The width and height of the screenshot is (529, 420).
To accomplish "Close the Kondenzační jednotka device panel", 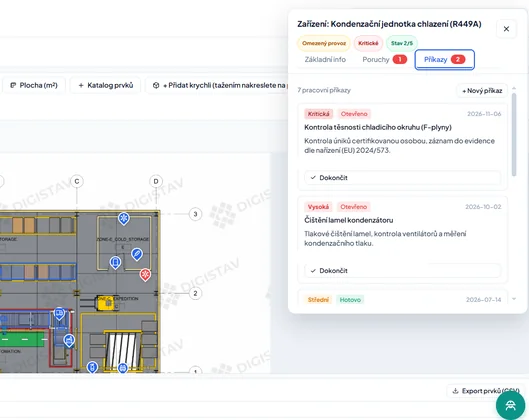I will click(506, 29).
